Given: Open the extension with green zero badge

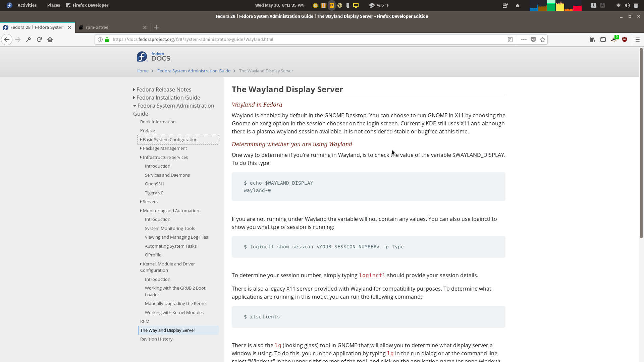Looking at the screenshot, I should click(614, 39).
